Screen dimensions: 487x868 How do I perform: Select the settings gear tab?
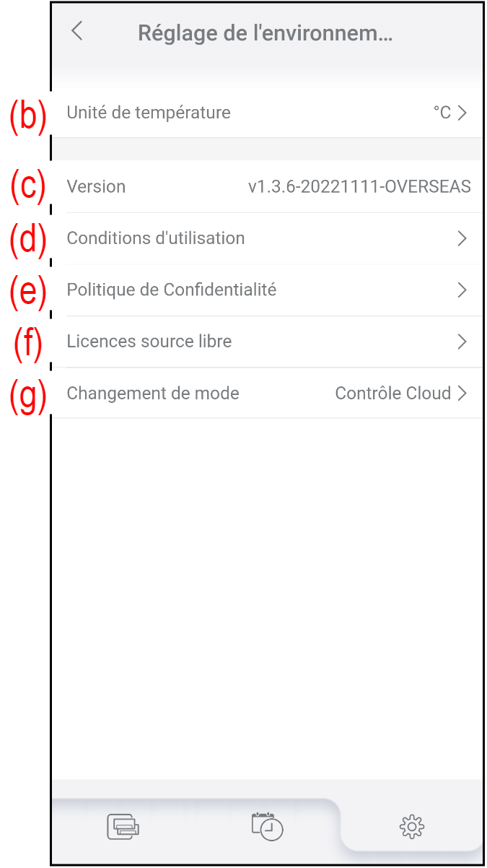(x=411, y=825)
